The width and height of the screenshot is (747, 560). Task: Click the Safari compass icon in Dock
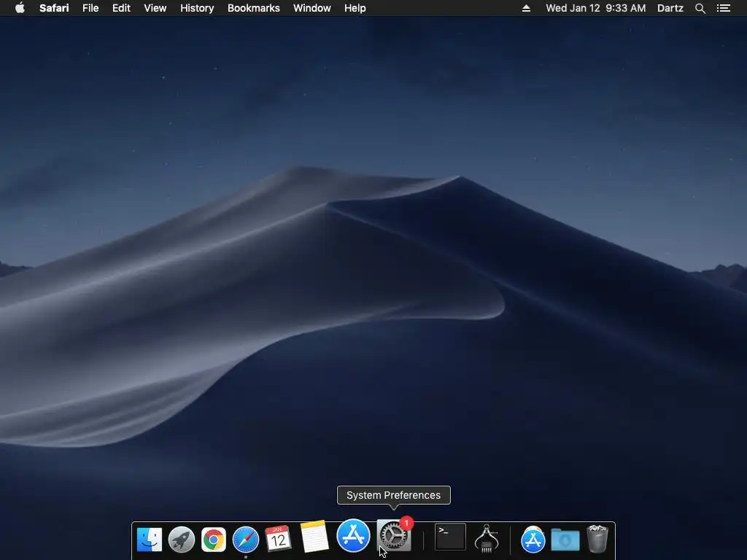click(246, 540)
